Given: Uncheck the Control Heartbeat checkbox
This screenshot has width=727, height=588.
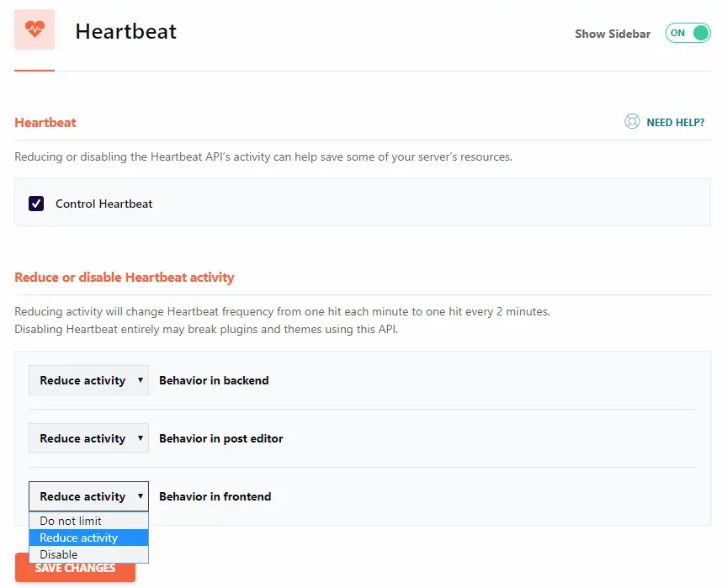Looking at the screenshot, I should click(x=36, y=204).
